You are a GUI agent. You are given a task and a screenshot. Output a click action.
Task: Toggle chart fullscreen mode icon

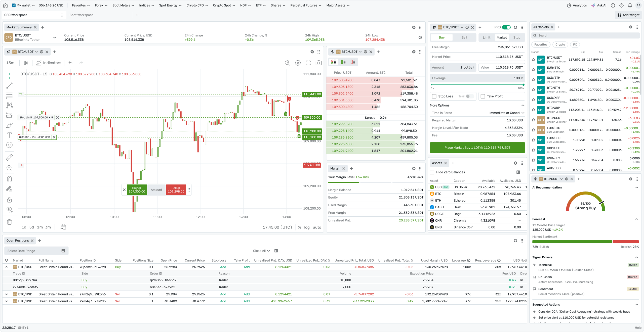pyautogui.click(x=308, y=63)
